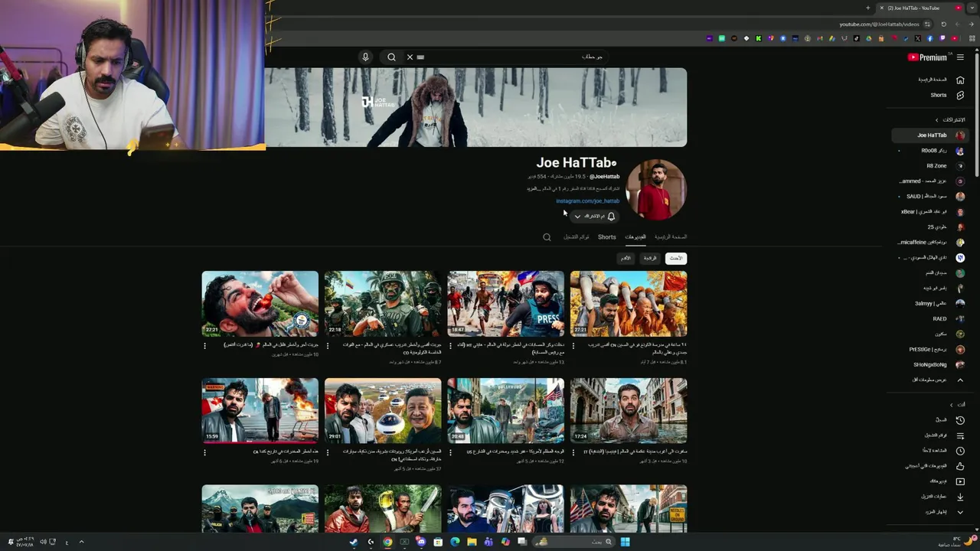
Task: Open a new browser tab with plus
Action: [x=867, y=8]
